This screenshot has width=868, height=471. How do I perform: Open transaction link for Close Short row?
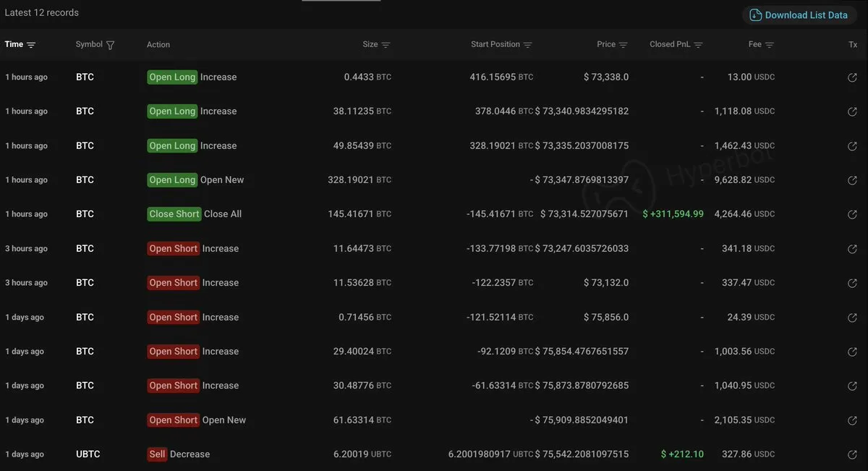click(x=852, y=214)
